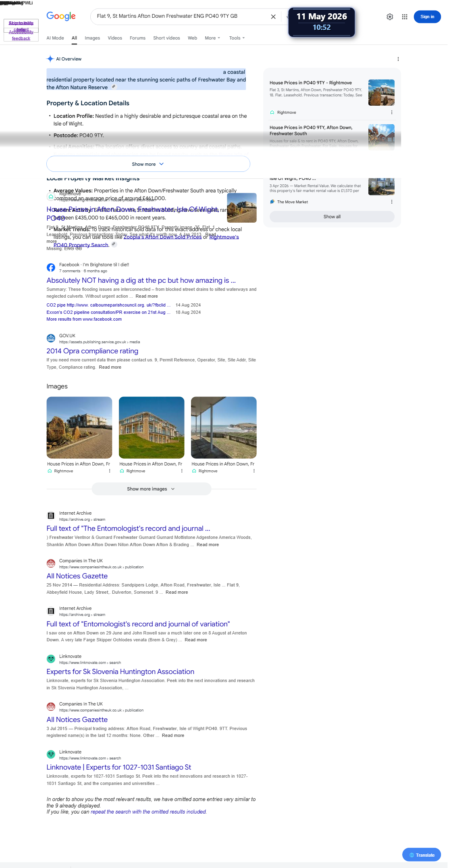Open Experts for Sk Slovenia Huntington Association
Screen dimensions: 453x868
(120, 672)
